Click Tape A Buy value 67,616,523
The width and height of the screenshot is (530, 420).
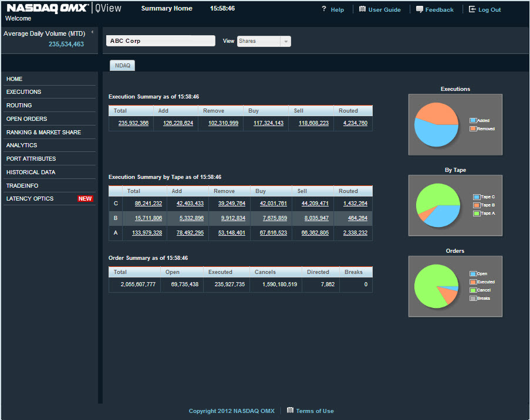(x=273, y=233)
